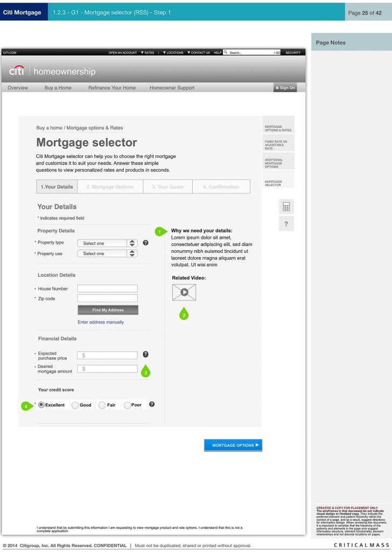Switch to 2. Mortgage Options step tab
Viewport: 392px width, 552px height.
[x=110, y=187]
